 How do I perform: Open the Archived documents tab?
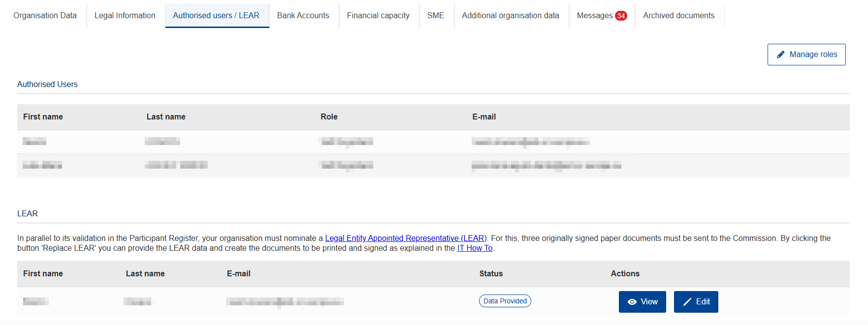click(678, 16)
